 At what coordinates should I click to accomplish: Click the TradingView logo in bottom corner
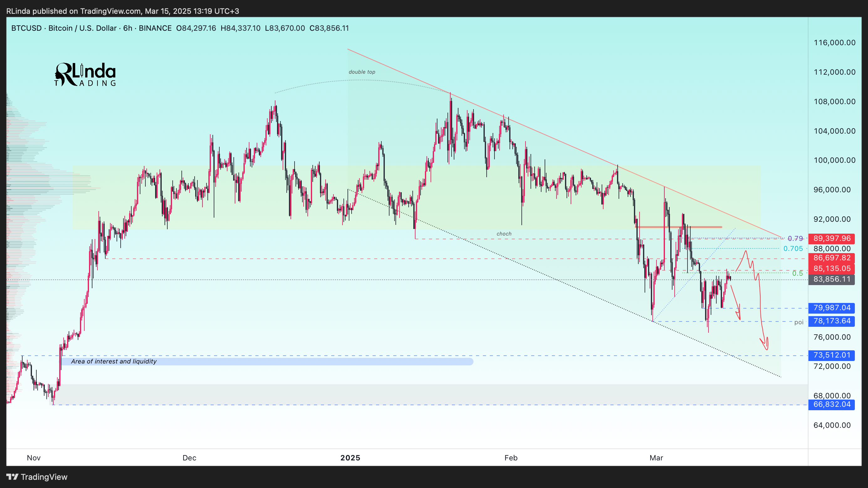tap(38, 477)
